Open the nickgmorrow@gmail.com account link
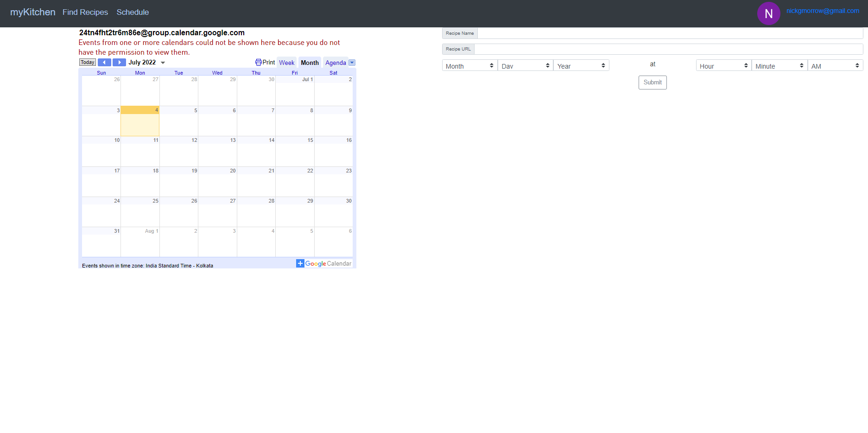 point(823,11)
